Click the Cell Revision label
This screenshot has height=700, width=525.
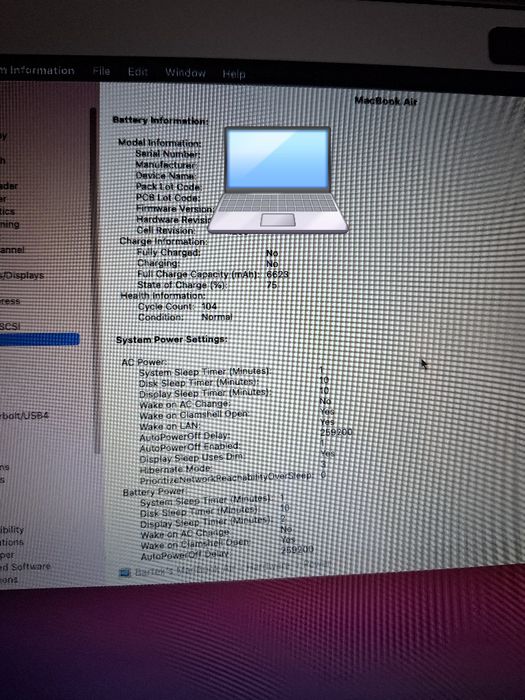[x=165, y=230]
